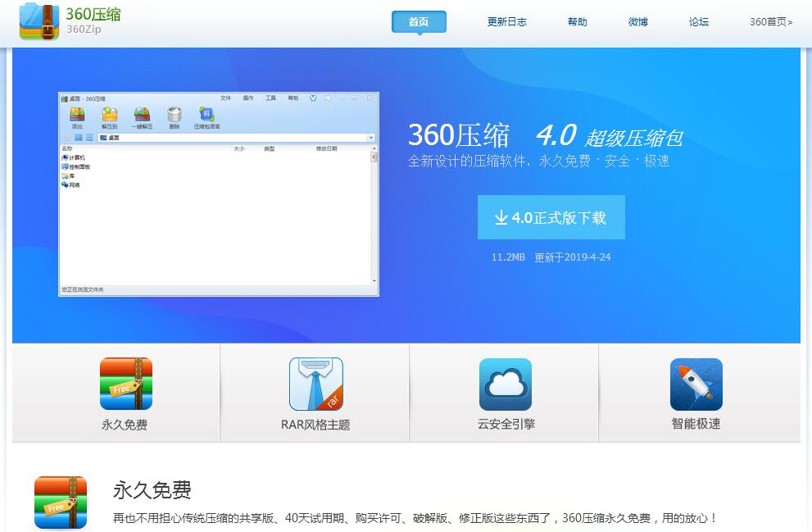Open the 首页 navigation tab
This screenshot has width=812, height=532.
click(419, 22)
